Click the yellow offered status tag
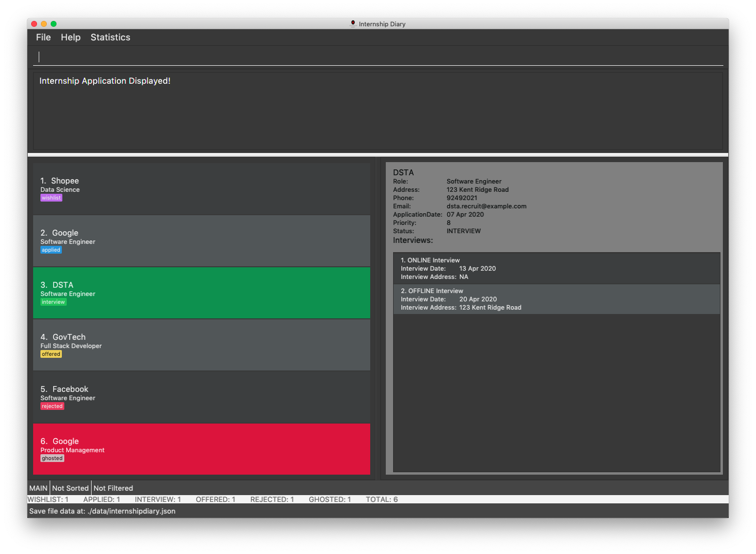Screen dimensions: 756x554 (x=51, y=354)
